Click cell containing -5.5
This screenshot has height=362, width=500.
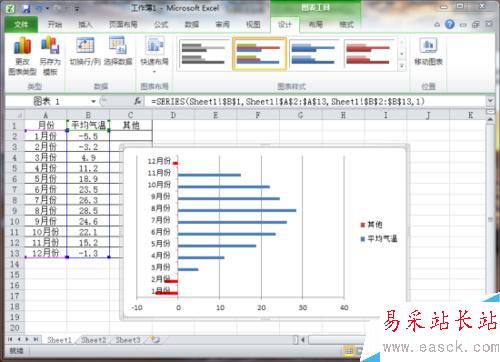88,136
